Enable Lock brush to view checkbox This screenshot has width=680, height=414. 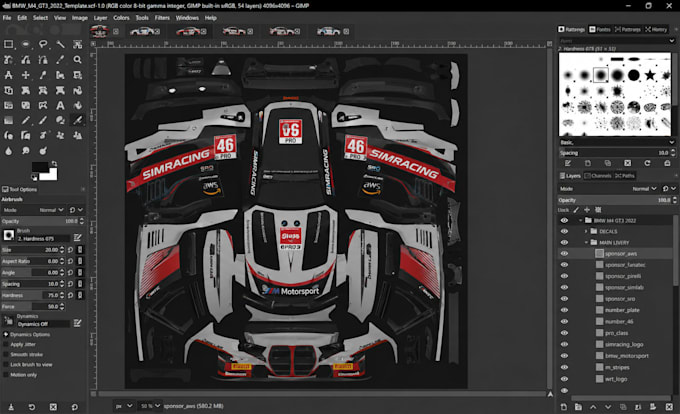[6, 365]
